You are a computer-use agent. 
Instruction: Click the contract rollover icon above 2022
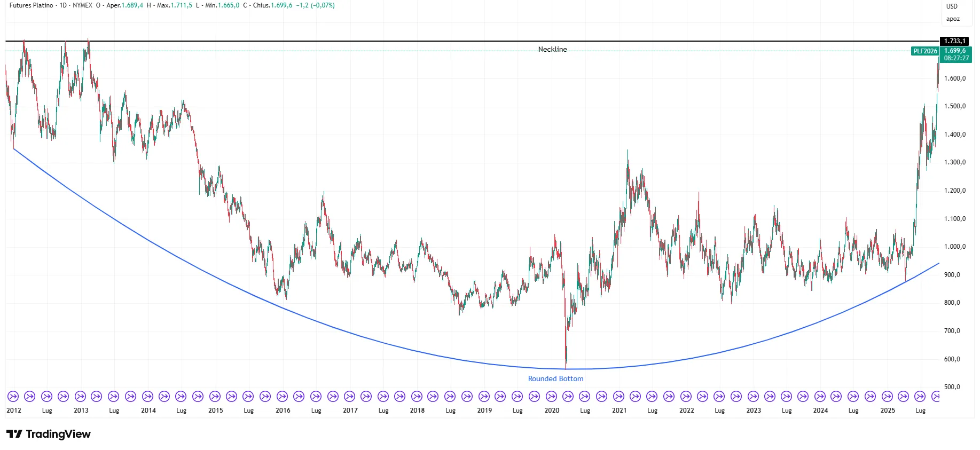[686, 397]
